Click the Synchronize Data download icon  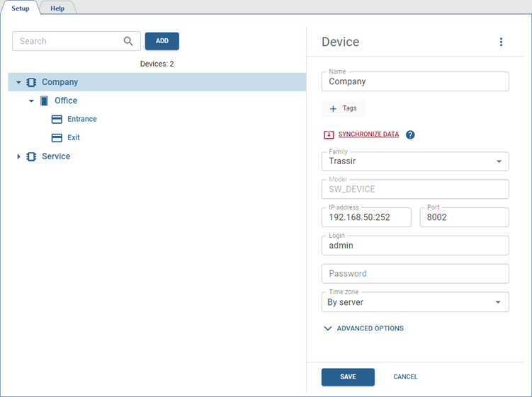[x=329, y=134]
